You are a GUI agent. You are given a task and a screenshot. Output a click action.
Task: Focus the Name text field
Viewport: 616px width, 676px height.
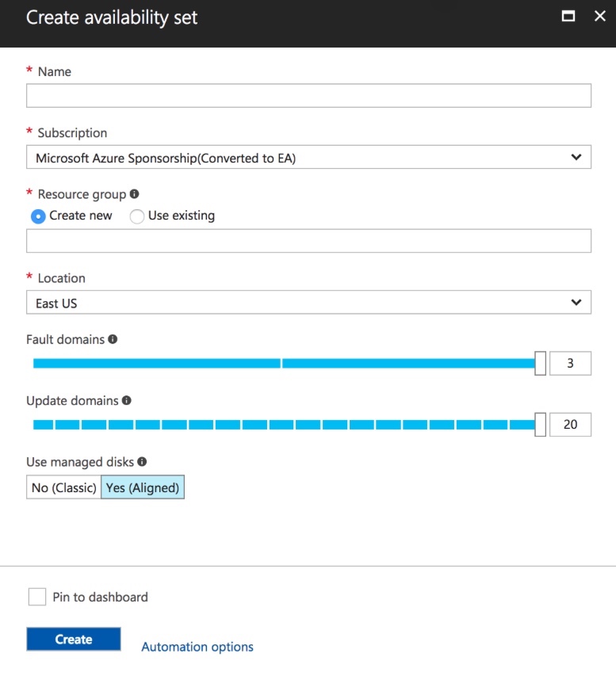click(x=308, y=96)
